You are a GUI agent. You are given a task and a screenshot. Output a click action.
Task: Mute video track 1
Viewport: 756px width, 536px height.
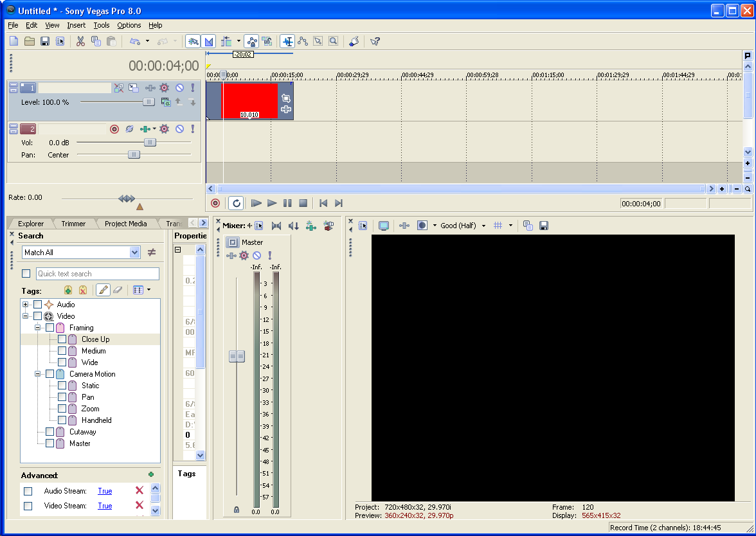(x=180, y=88)
